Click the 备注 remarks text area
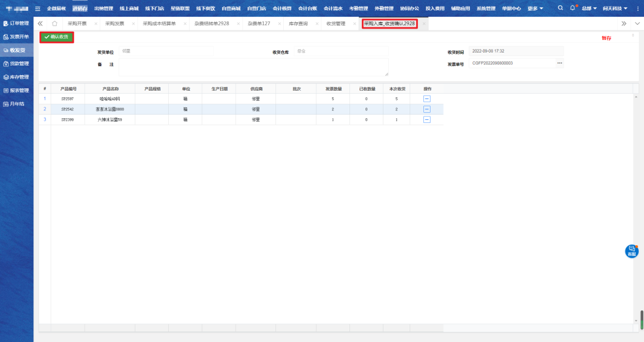This screenshot has width=644, height=342. [253, 67]
